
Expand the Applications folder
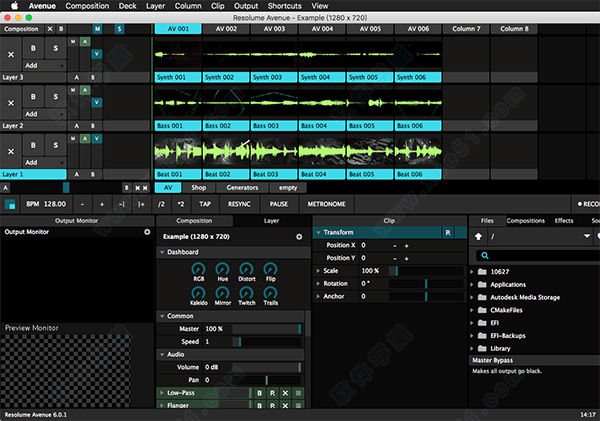click(x=472, y=285)
